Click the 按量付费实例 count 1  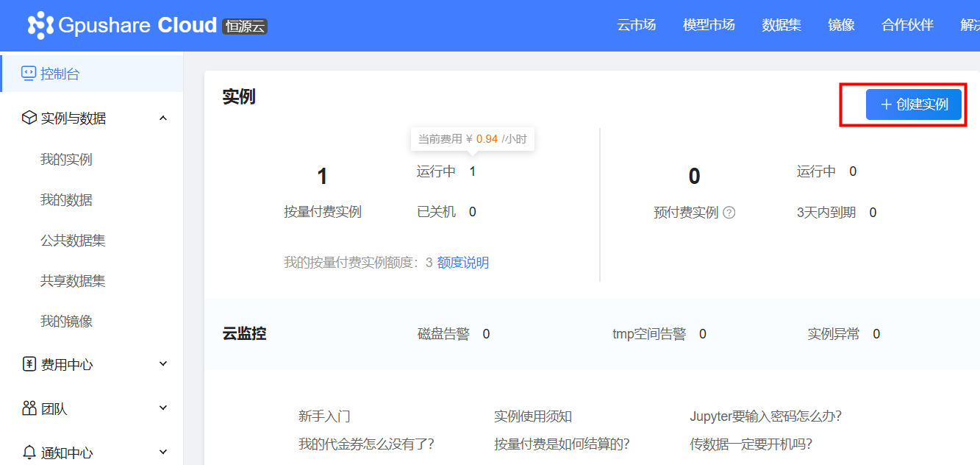point(322,177)
